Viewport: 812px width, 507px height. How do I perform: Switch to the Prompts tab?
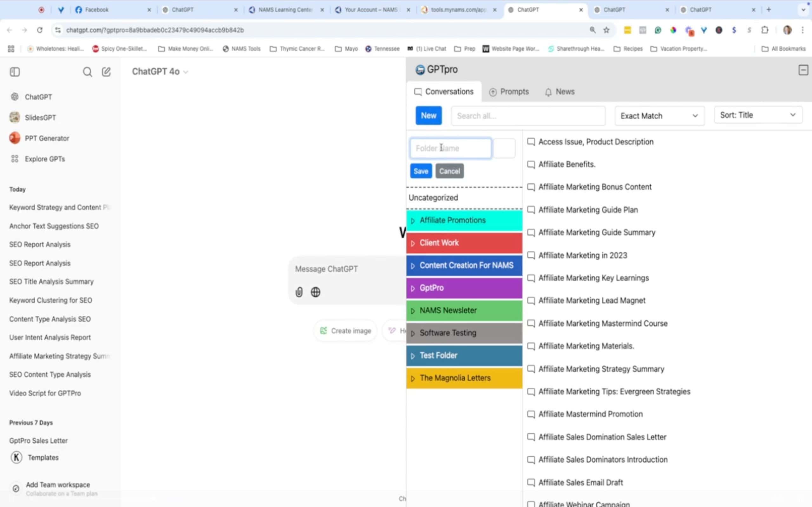[509, 92]
